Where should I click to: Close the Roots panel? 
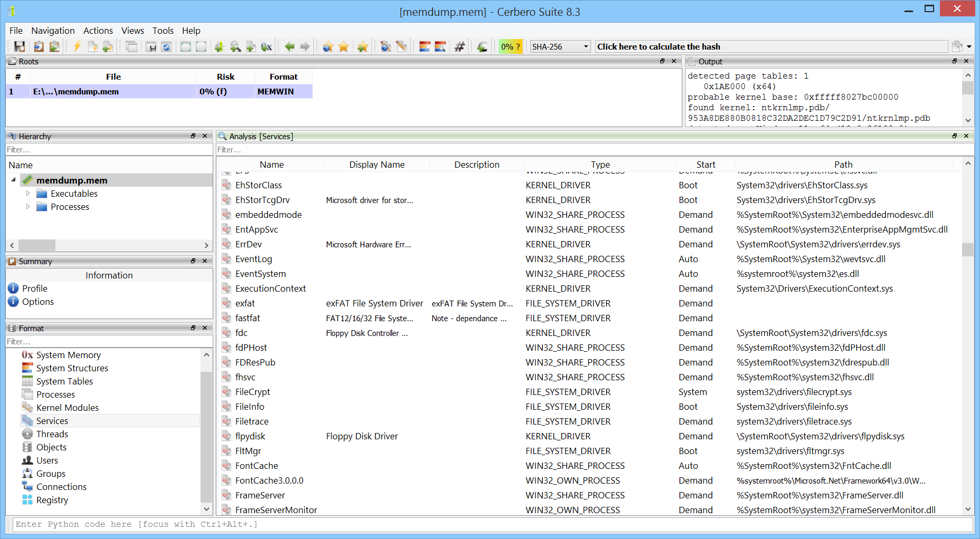tap(674, 61)
